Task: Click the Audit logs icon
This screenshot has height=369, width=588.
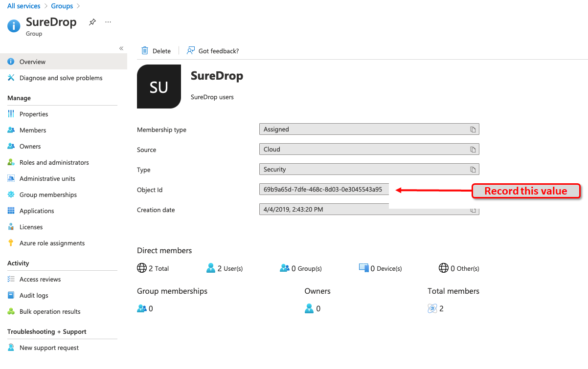Action: (11, 295)
